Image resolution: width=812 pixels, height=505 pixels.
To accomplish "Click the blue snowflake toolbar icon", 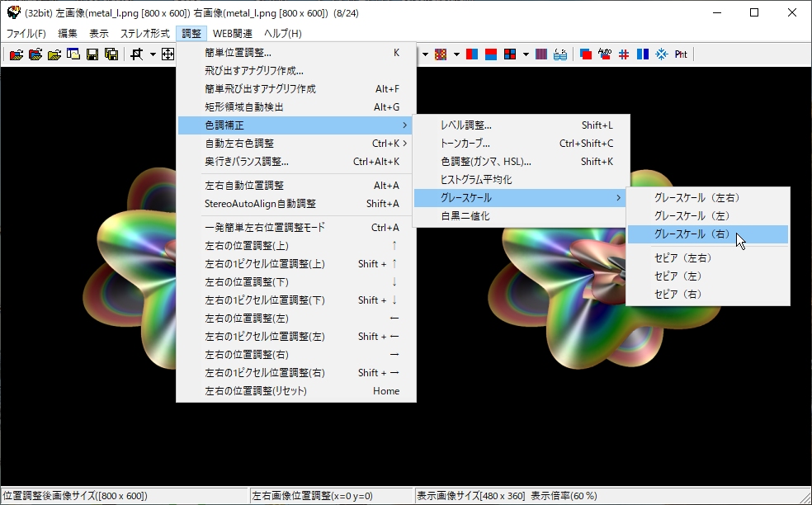I will [x=661, y=54].
